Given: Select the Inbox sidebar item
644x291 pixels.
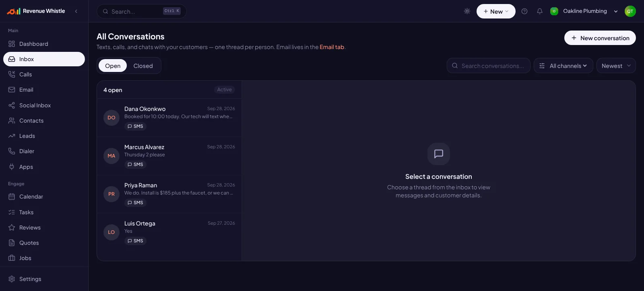Looking at the screenshot, I should pos(44,59).
